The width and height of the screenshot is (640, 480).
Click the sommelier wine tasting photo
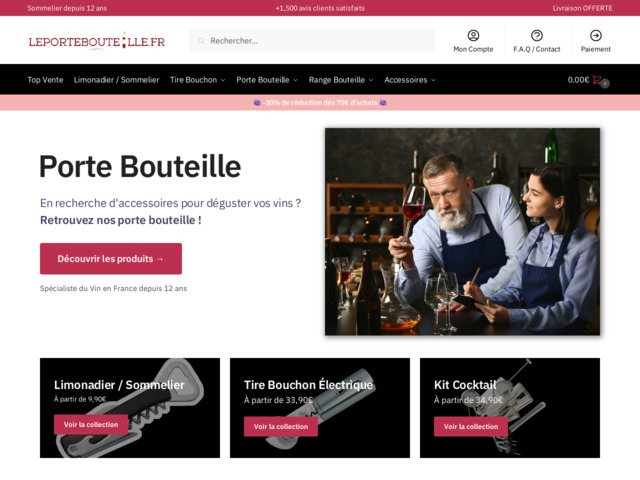click(x=462, y=231)
